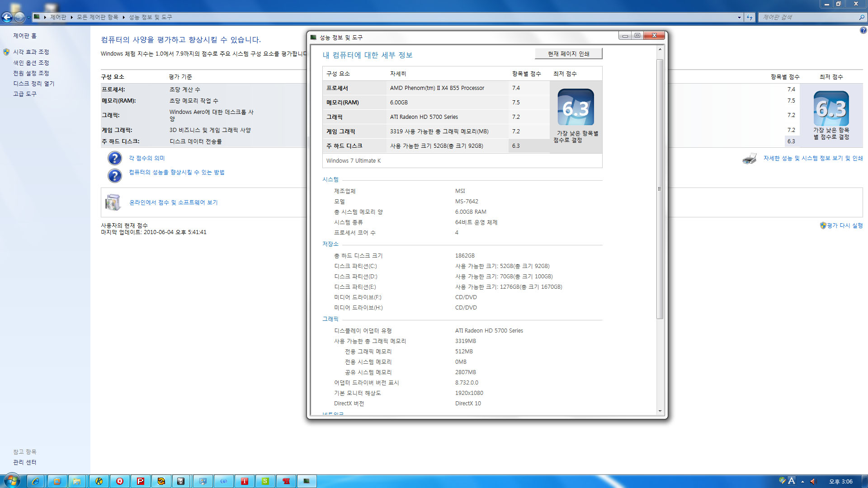Open the red P taskbar icon

pyautogui.click(x=141, y=481)
